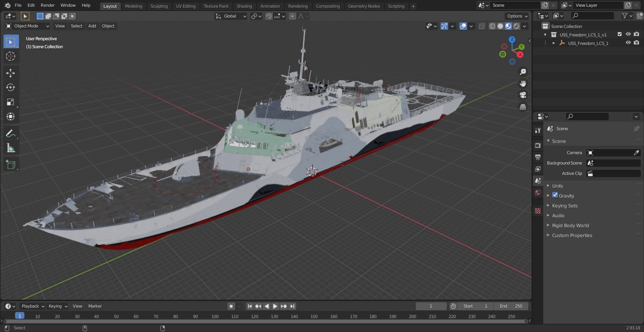The width and height of the screenshot is (644, 332).
Task: Toggle viewport gizmos display
Action: click(444, 26)
